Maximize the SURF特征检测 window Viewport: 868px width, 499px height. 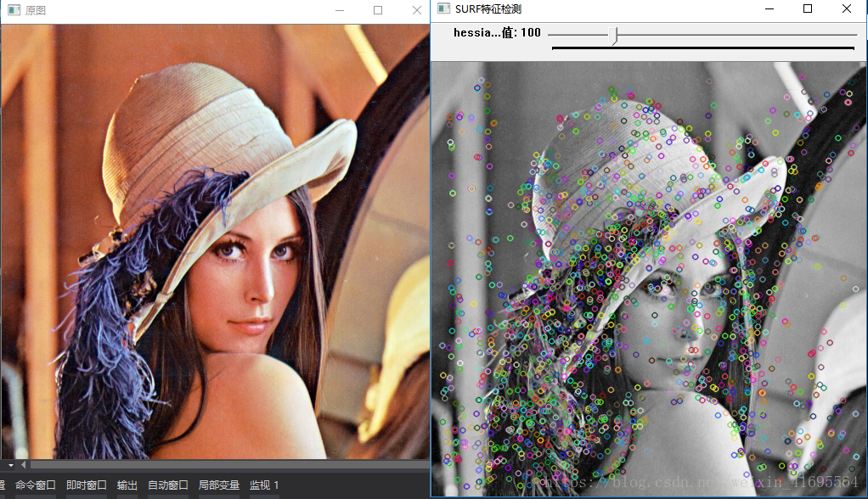[808, 8]
